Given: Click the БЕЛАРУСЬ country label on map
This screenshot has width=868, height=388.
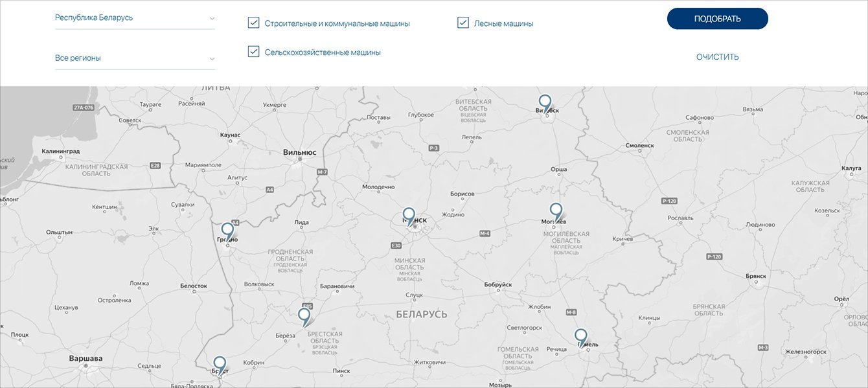Looking at the screenshot, I should [x=422, y=314].
